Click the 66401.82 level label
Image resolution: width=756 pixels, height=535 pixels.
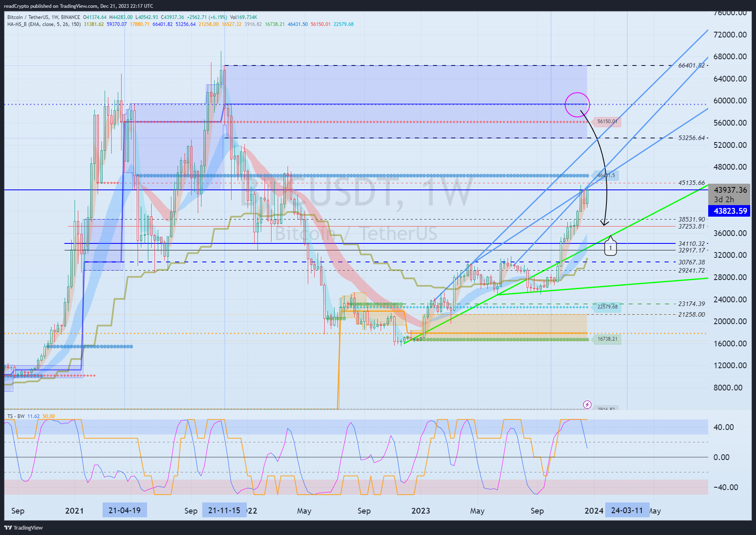(x=691, y=65)
